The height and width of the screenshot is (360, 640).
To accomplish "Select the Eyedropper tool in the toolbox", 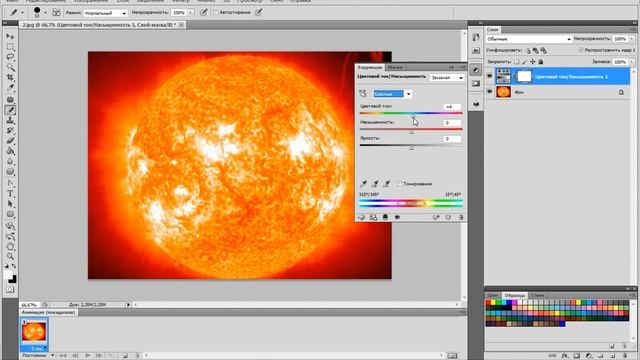I will pyautogui.click(x=10, y=88).
